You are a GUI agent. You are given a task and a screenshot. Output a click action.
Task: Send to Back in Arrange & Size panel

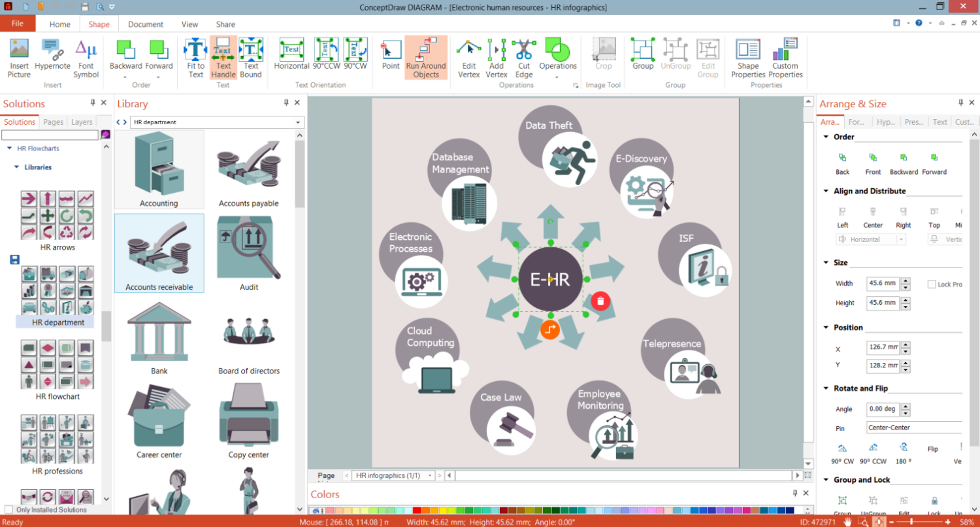pos(843,163)
